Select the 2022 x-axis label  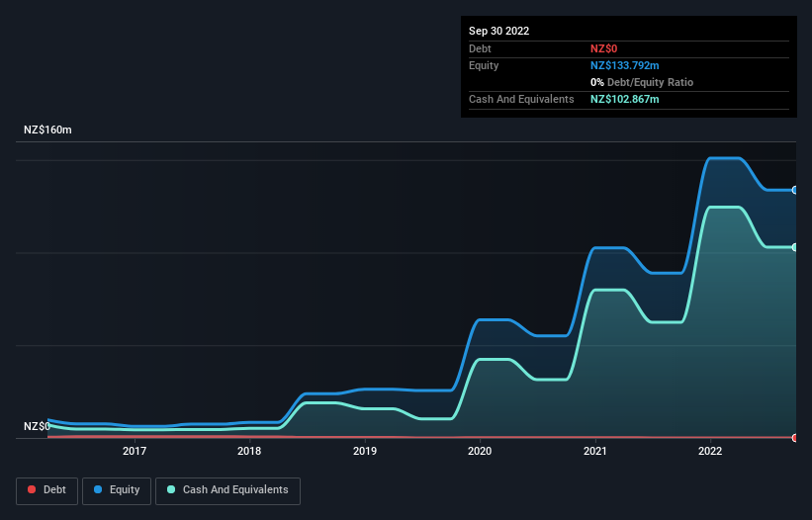[710, 451]
